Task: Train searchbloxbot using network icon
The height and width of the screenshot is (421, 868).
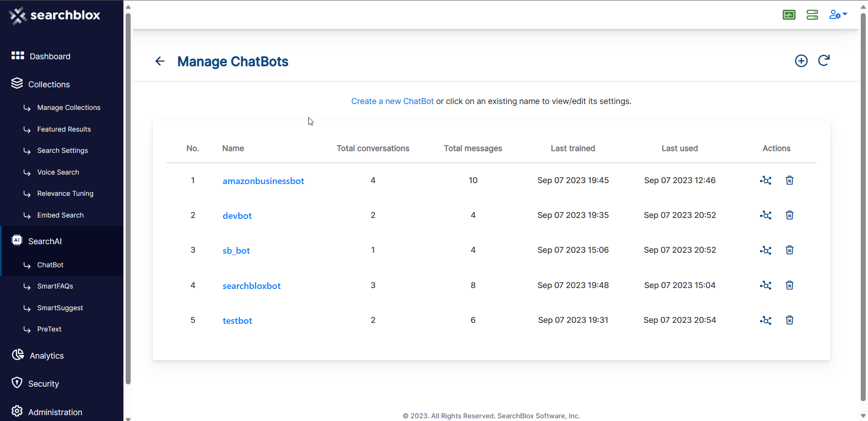Action: coord(765,285)
